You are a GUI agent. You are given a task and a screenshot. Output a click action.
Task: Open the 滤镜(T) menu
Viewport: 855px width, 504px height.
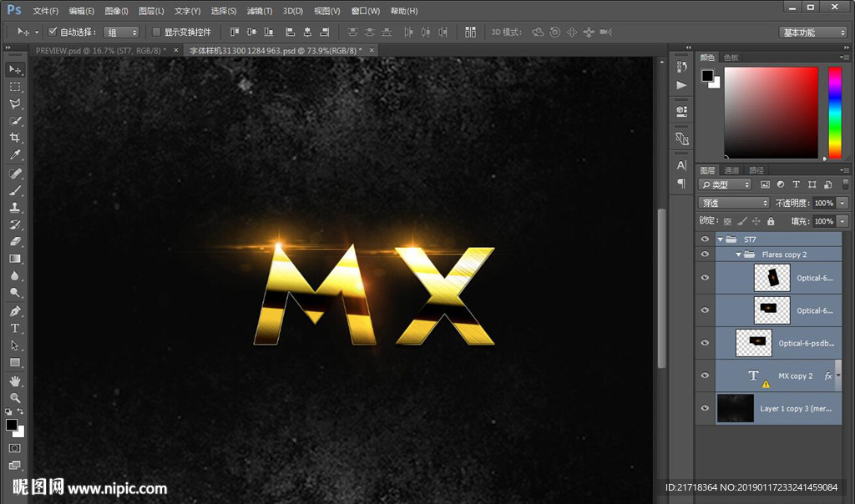[260, 11]
